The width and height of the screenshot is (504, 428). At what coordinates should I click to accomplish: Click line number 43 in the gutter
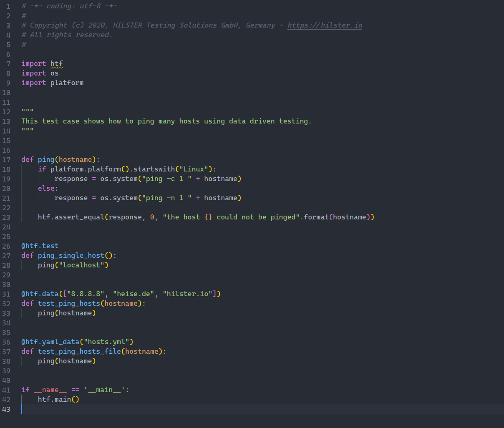click(x=6, y=409)
